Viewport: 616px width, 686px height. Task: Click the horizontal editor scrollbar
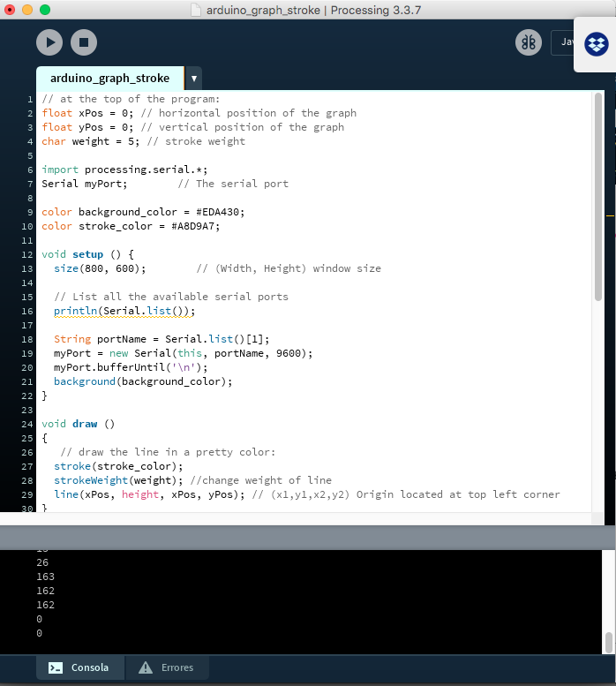point(296,518)
